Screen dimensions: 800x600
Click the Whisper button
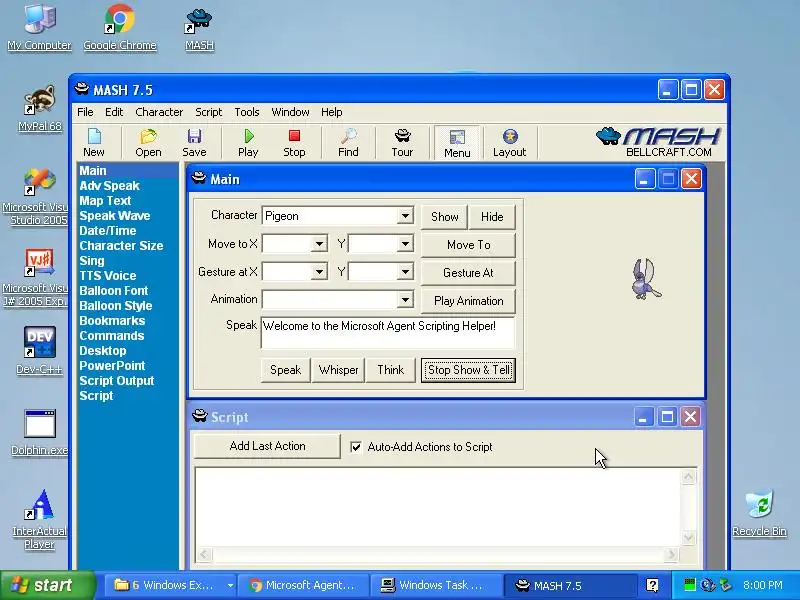coord(338,370)
